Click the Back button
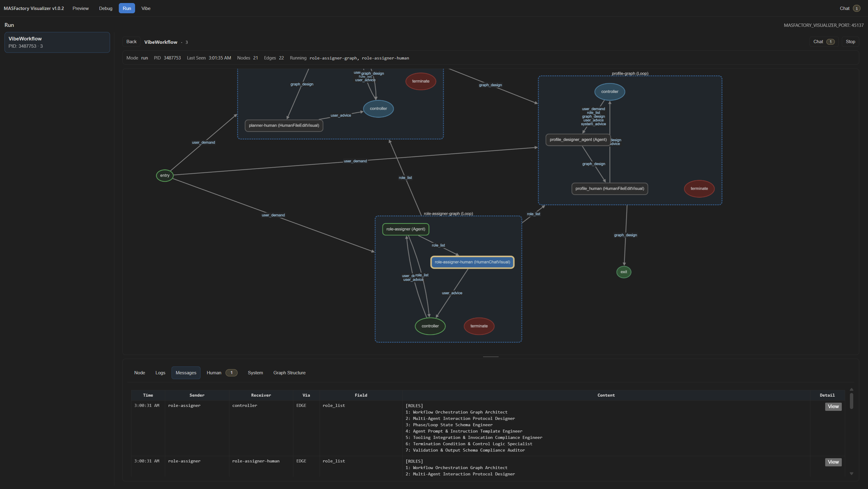868x489 pixels. 131,41
